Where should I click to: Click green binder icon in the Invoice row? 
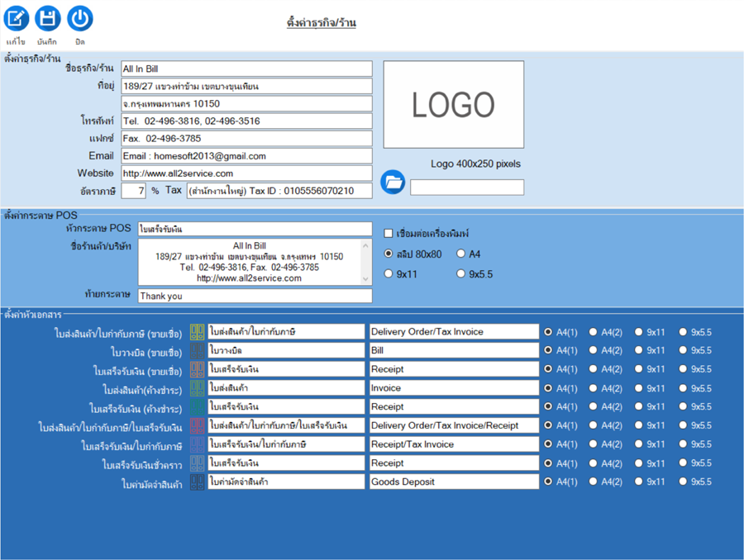coord(198,388)
